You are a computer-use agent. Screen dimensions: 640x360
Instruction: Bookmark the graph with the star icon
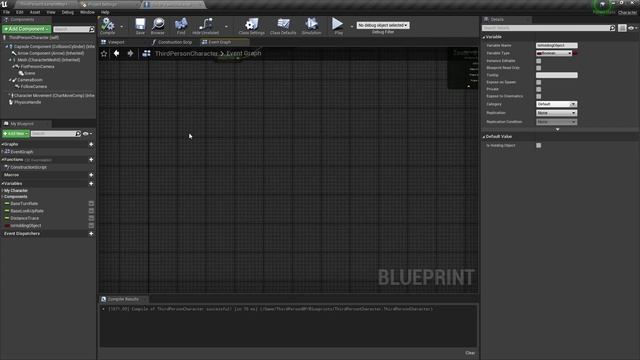[x=104, y=53]
